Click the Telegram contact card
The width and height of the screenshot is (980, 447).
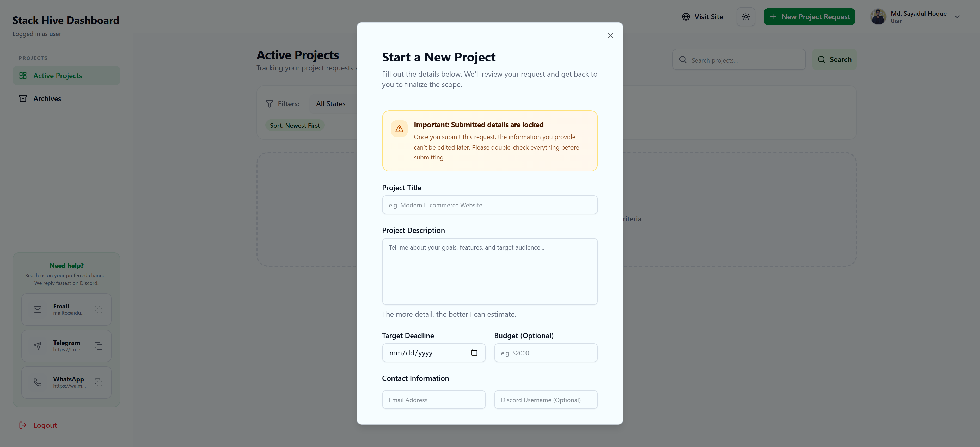coord(66,346)
